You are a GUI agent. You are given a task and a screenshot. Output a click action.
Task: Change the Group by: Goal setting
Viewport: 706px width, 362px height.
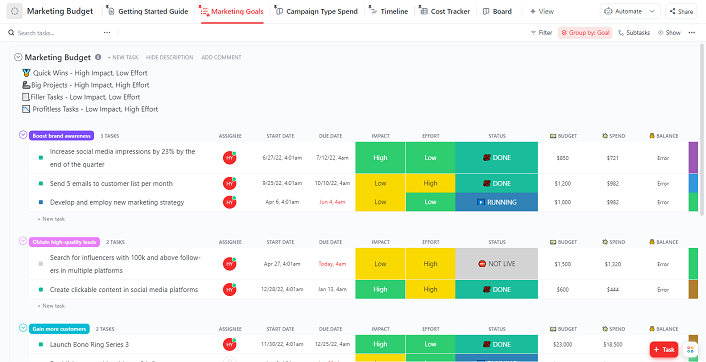pyautogui.click(x=585, y=33)
